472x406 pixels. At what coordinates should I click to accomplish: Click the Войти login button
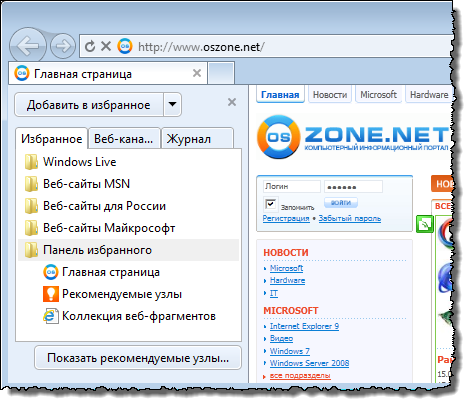[341, 203]
